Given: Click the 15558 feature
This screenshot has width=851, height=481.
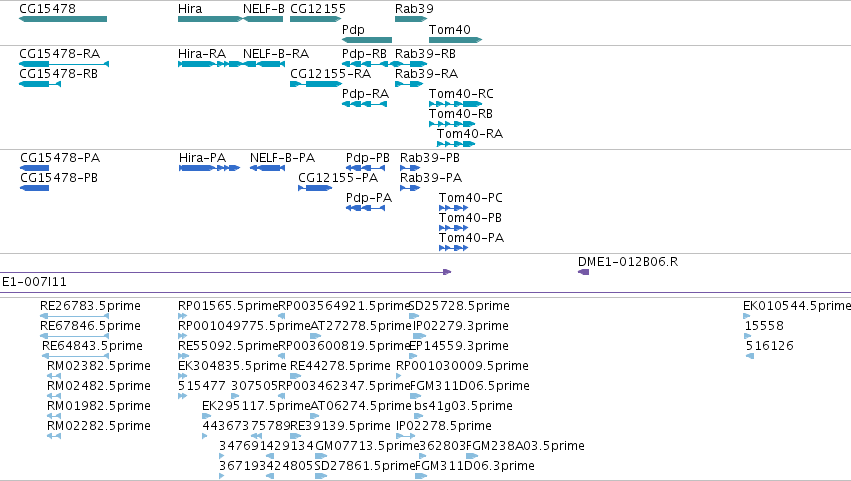Looking at the screenshot, I should (748, 336).
